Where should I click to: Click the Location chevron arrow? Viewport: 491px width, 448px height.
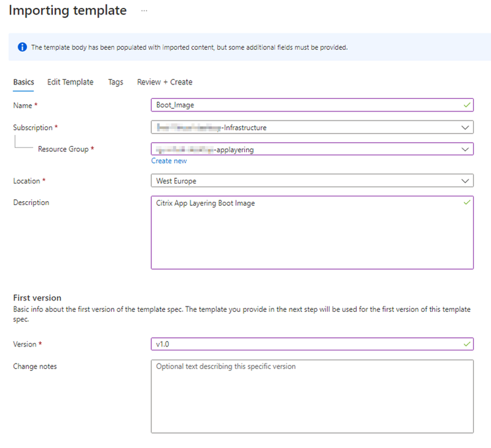[465, 181]
